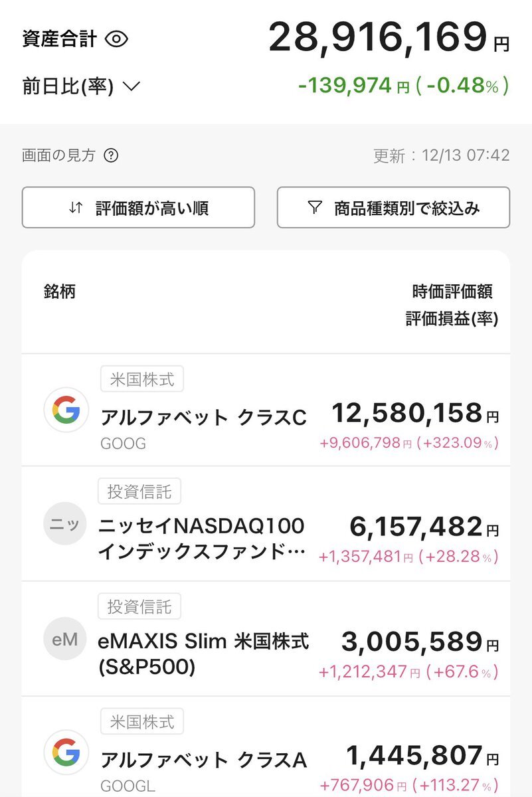Click 評価損益(率) column header
Image resolution: width=532 pixels, height=797 pixels.
[452, 319]
